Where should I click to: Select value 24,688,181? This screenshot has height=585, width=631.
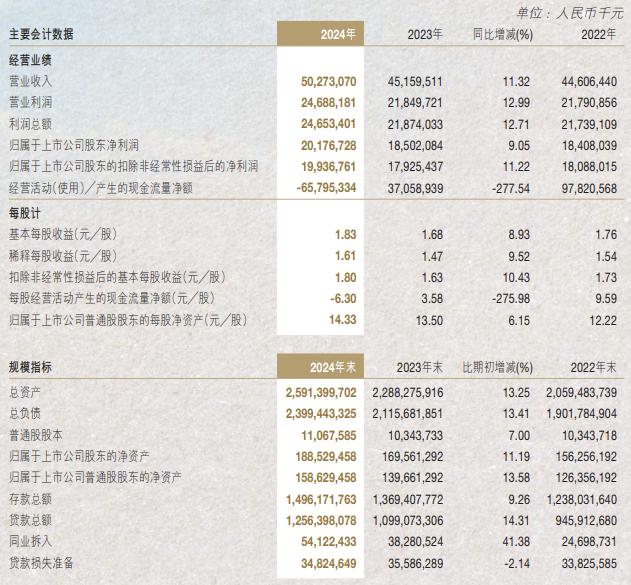pyautogui.click(x=328, y=103)
